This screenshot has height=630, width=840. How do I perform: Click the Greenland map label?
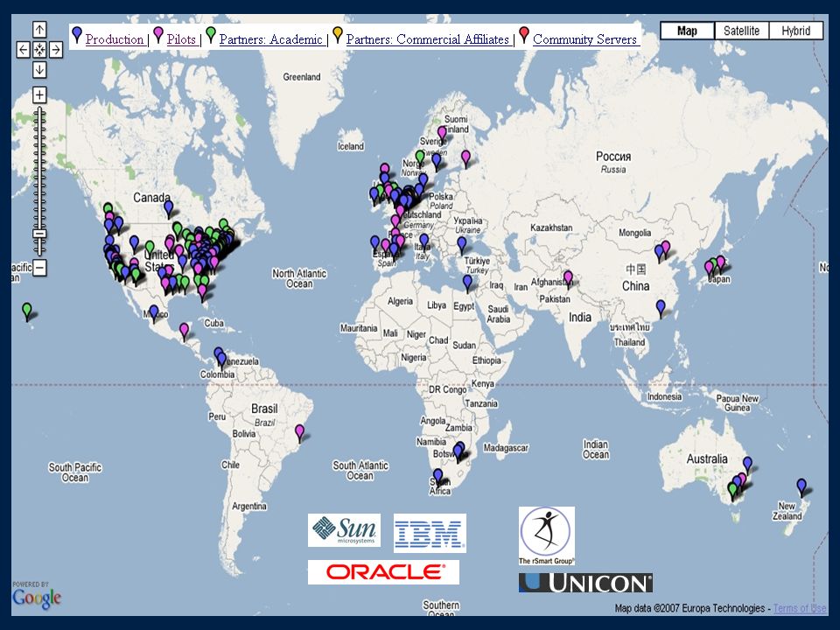(x=302, y=77)
